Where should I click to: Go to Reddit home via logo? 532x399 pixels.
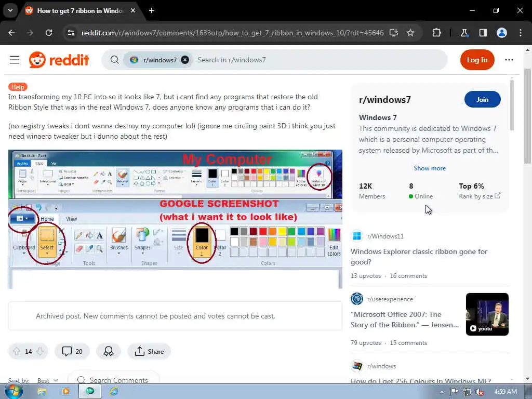tap(59, 60)
